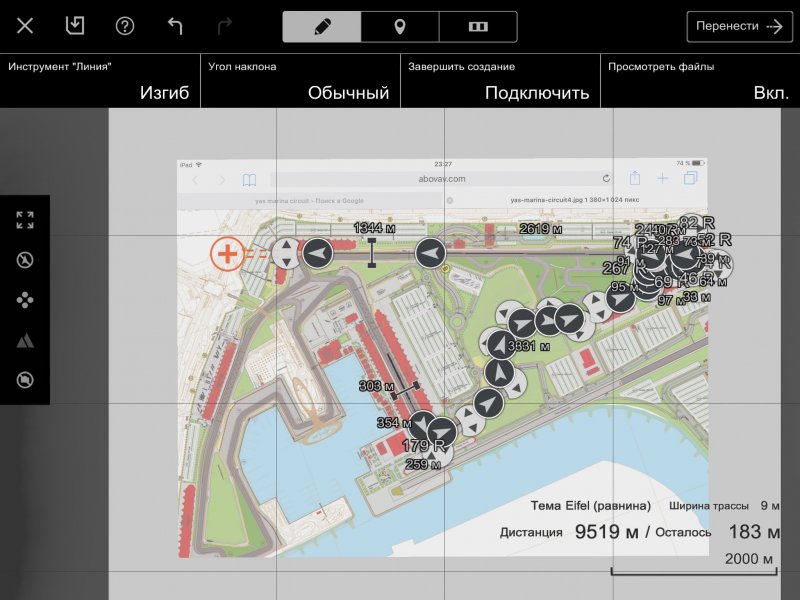Image resolution: width=800 pixels, height=600 pixels.
Task: Click the orange plus add-point marker
Action: click(x=228, y=254)
